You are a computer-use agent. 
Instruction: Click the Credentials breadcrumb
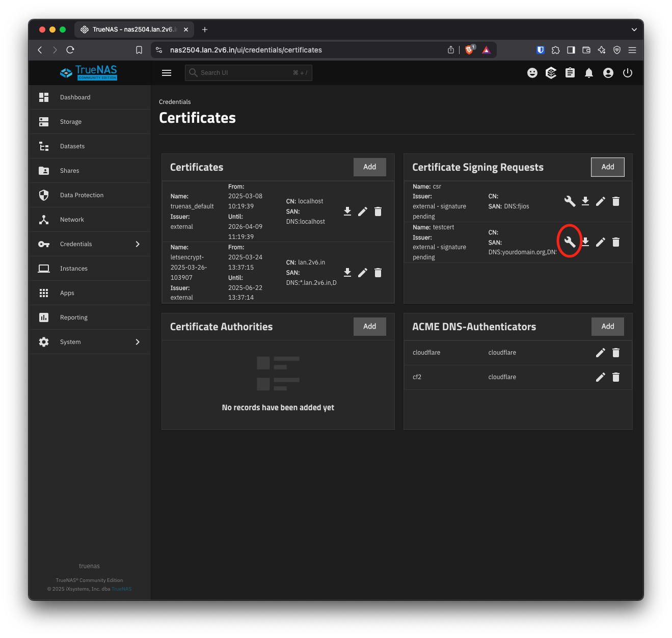click(175, 102)
